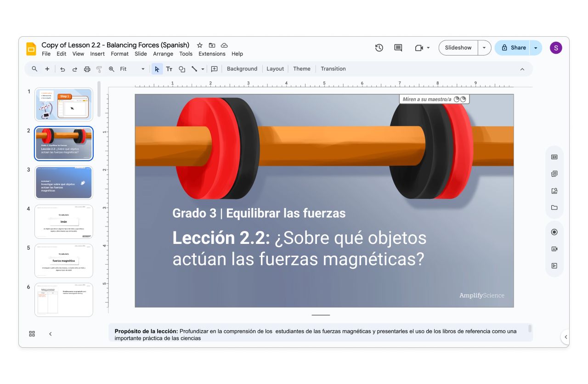Screen dimensions: 588x384
Task: Select the arrow selection tool
Action: [157, 68]
